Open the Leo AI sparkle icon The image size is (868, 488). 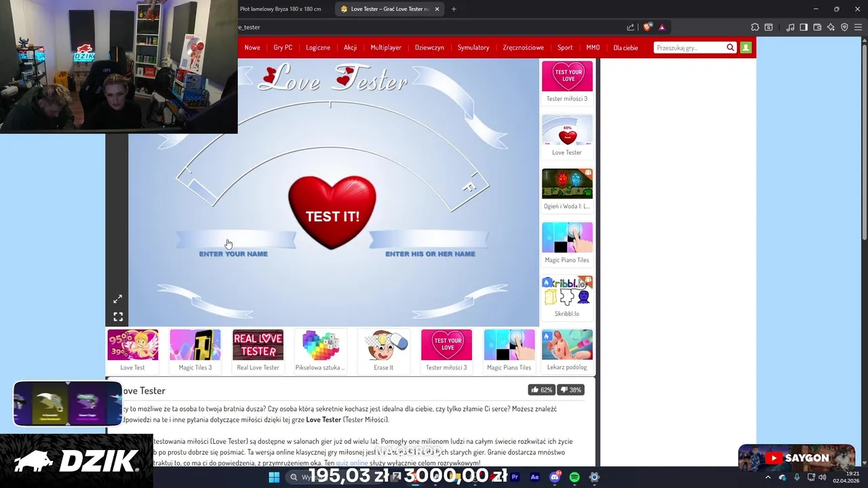[831, 27]
